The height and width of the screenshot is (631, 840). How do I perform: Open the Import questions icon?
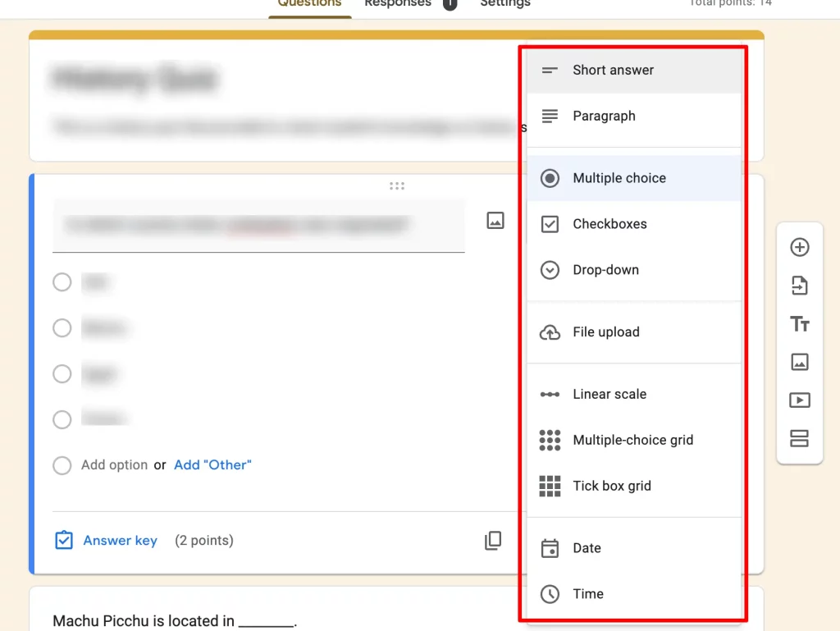tap(800, 286)
